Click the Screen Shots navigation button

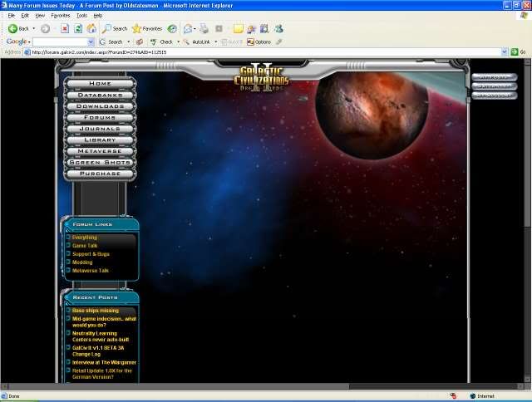pos(100,162)
